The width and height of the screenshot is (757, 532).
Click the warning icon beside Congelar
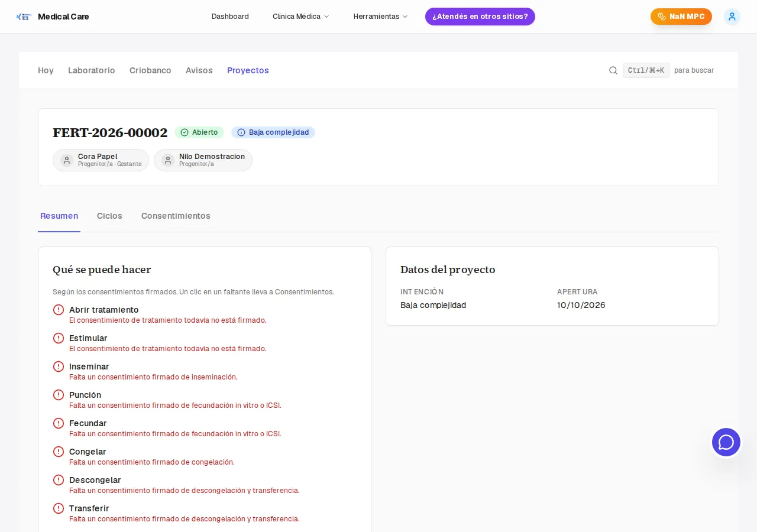tap(59, 452)
